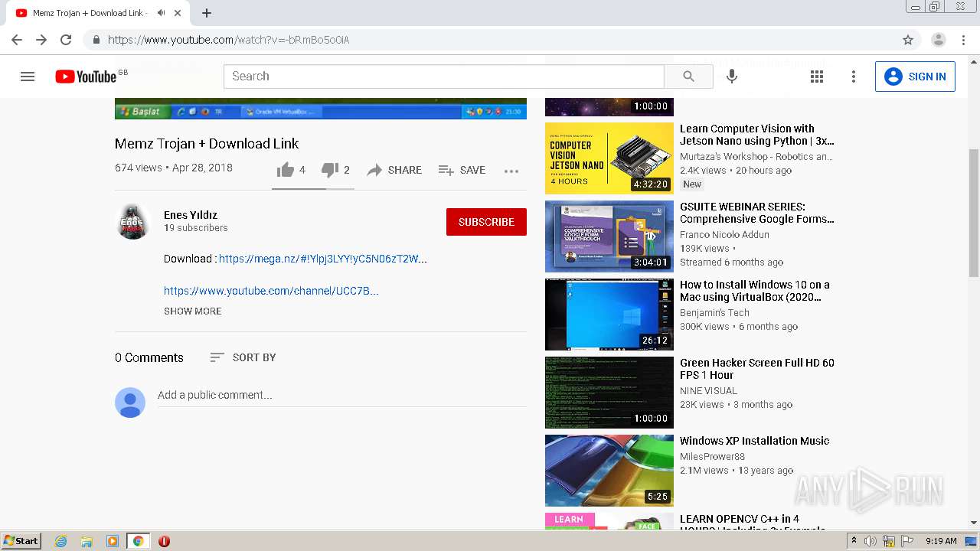
Task: Open Windows Explorer folder in taskbar
Action: tap(87, 541)
